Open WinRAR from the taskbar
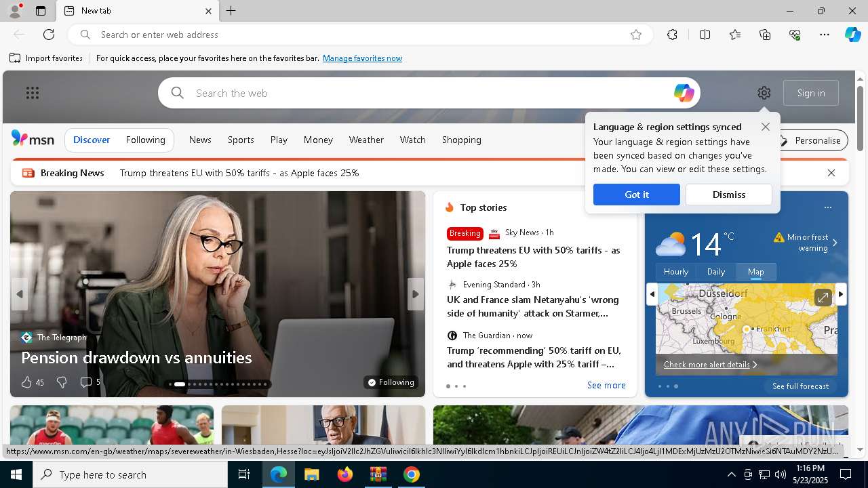Image resolution: width=868 pixels, height=488 pixels. 378,474
